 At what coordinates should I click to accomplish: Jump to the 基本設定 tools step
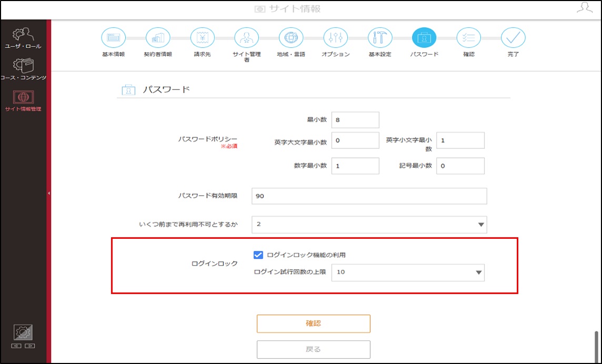click(380, 38)
